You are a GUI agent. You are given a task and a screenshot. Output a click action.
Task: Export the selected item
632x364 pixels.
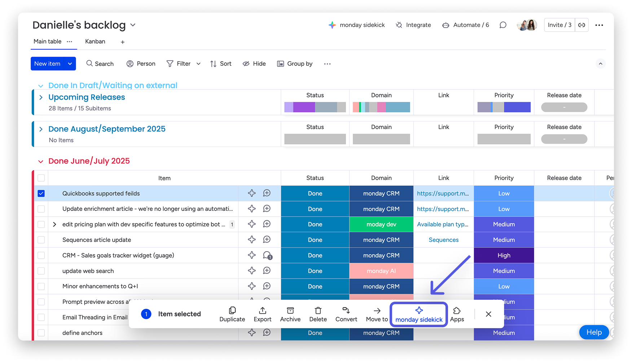click(x=263, y=314)
